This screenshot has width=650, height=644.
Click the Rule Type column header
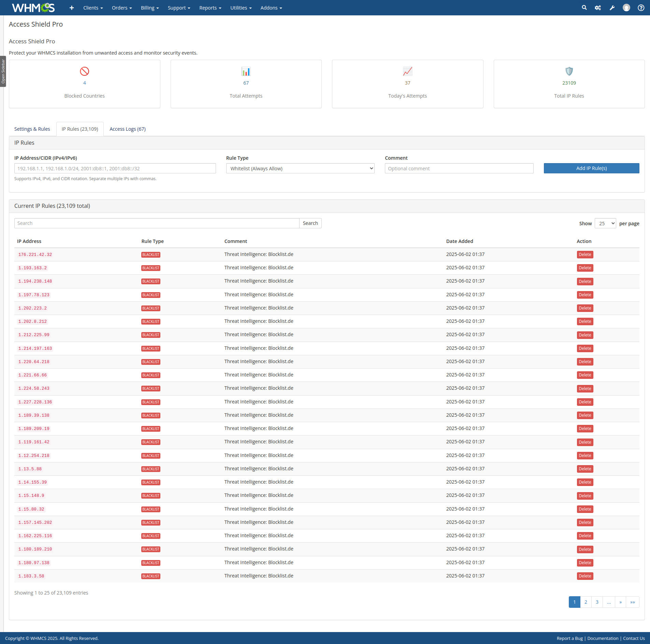pyautogui.click(x=153, y=241)
